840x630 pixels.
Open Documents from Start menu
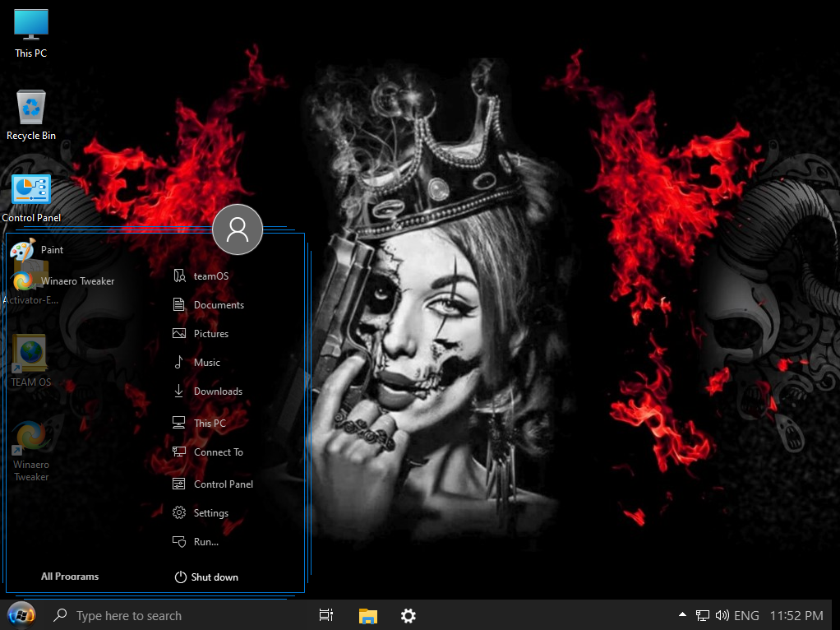coord(218,305)
